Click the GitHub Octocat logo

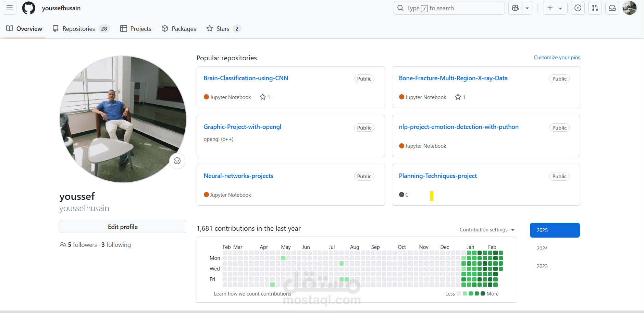click(x=28, y=8)
